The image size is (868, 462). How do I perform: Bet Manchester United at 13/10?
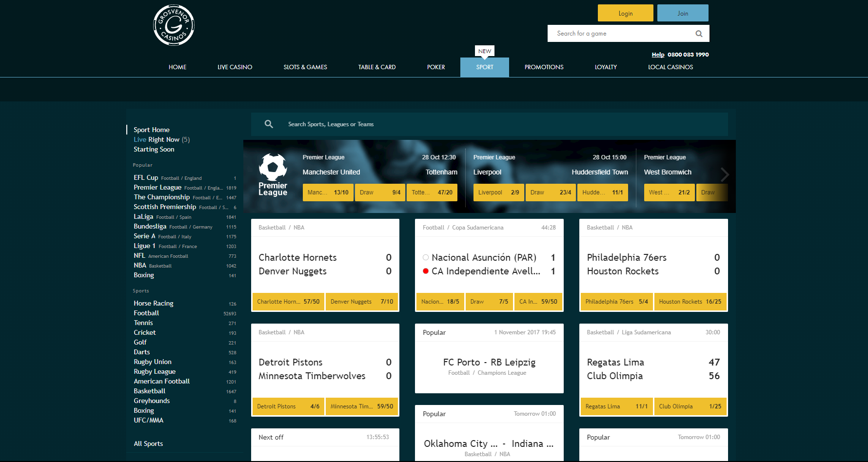(328, 192)
